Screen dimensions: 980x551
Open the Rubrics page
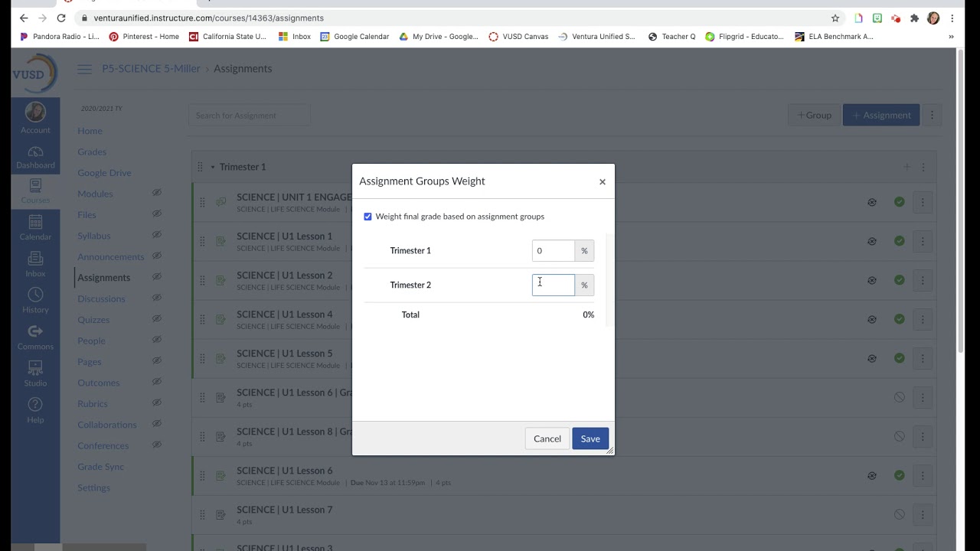(x=93, y=404)
